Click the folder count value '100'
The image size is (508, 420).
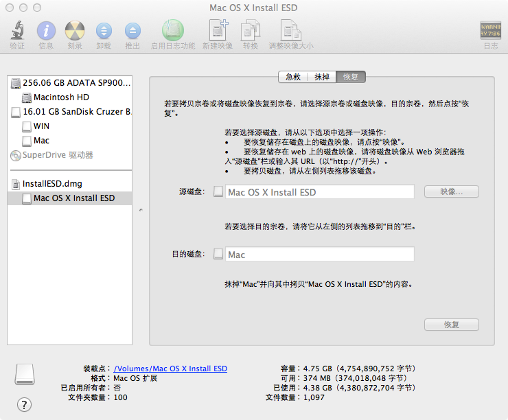[121, 397]
